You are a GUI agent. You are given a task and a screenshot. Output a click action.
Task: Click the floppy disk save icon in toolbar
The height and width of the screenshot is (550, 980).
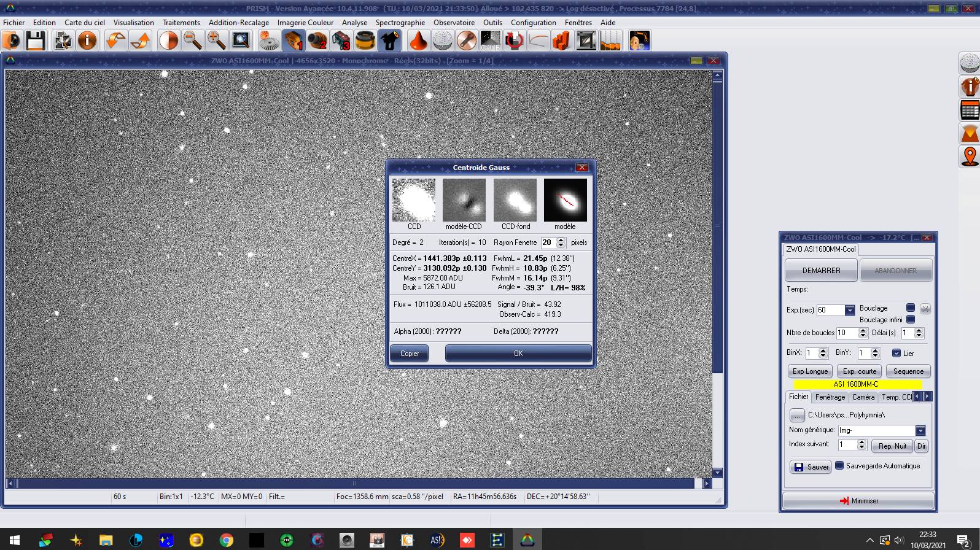(x=36, y=41)
